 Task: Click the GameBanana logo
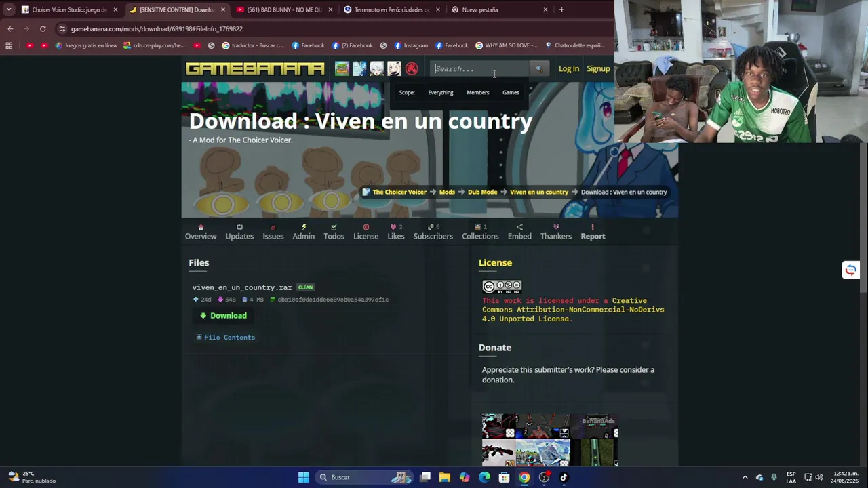pyautogui.click(x=255, y=68)
